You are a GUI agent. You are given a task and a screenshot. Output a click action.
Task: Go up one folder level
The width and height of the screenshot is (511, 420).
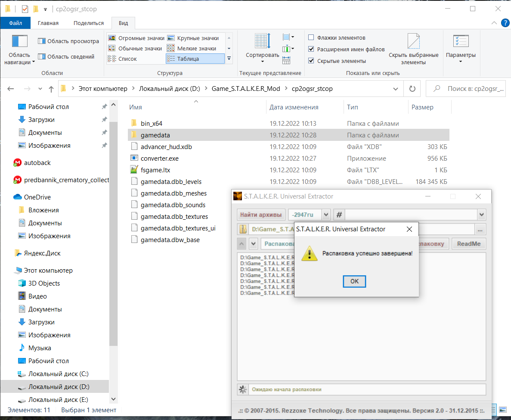(51, 89)
